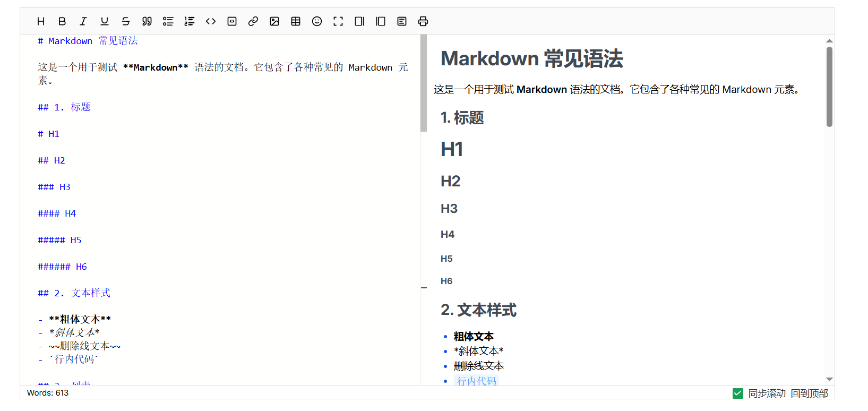
Task: Click the 'Markdown 常见语法' preview title
Action: pyautogui.click(x=532, y=59)
